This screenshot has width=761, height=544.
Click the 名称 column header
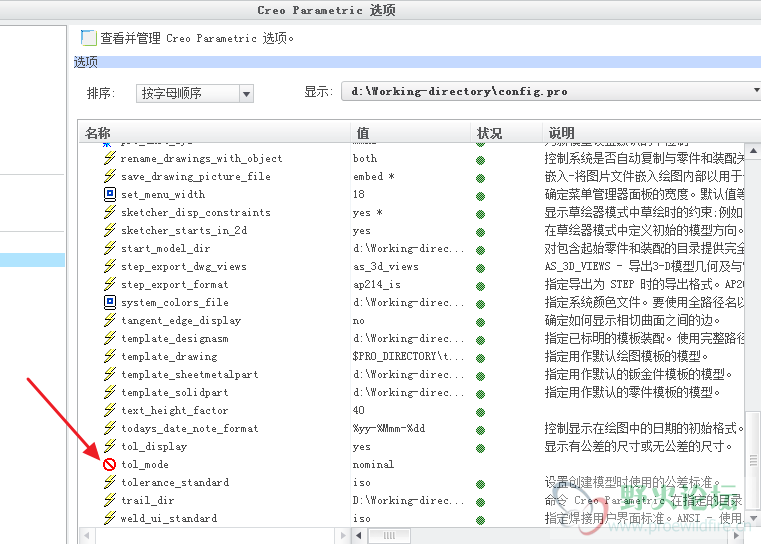tap(214, 132)
